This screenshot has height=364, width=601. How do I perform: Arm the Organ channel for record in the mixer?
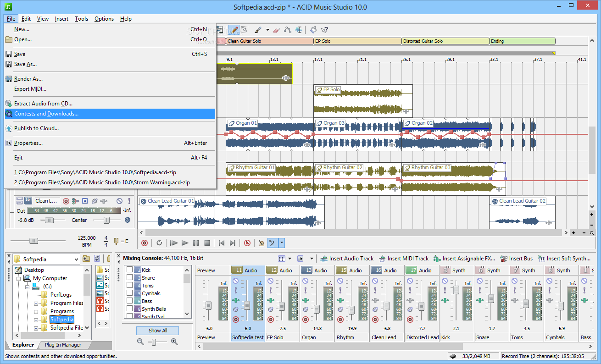pyautogui.click(x=305, y=320)
